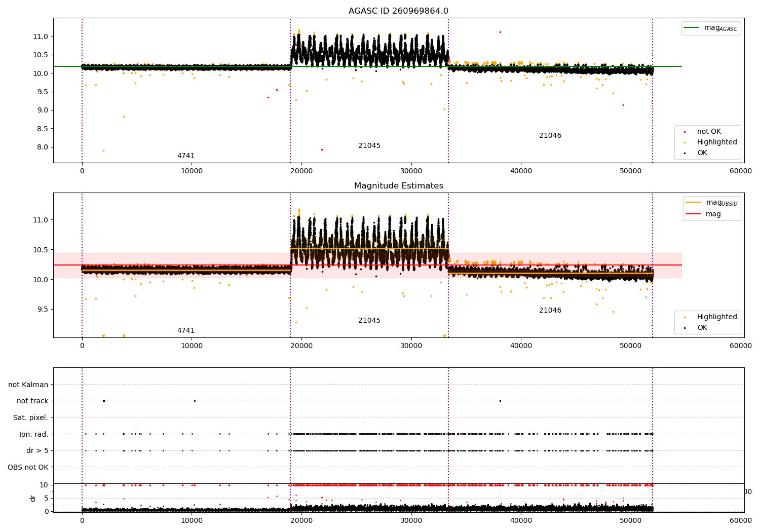Click obsid label 21046 in Magnitude Estimates plot
760x532 pixels.
click(x=550, y=311)
